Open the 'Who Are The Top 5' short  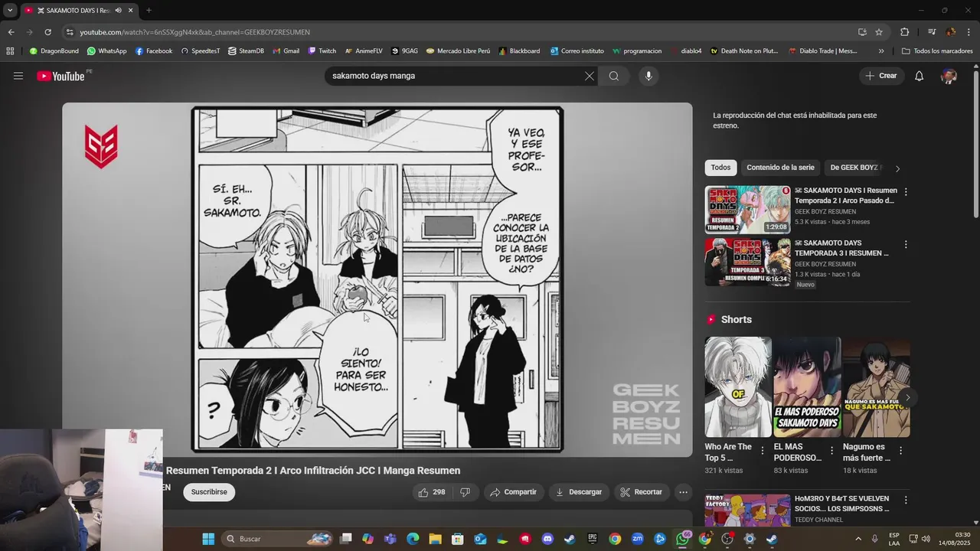(x=738, y=387)
